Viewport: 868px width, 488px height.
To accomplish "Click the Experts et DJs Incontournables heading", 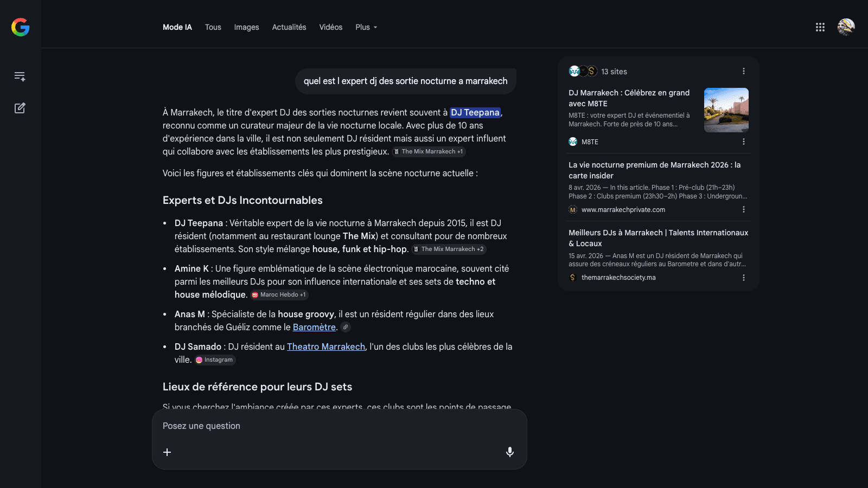I will 242,200.
